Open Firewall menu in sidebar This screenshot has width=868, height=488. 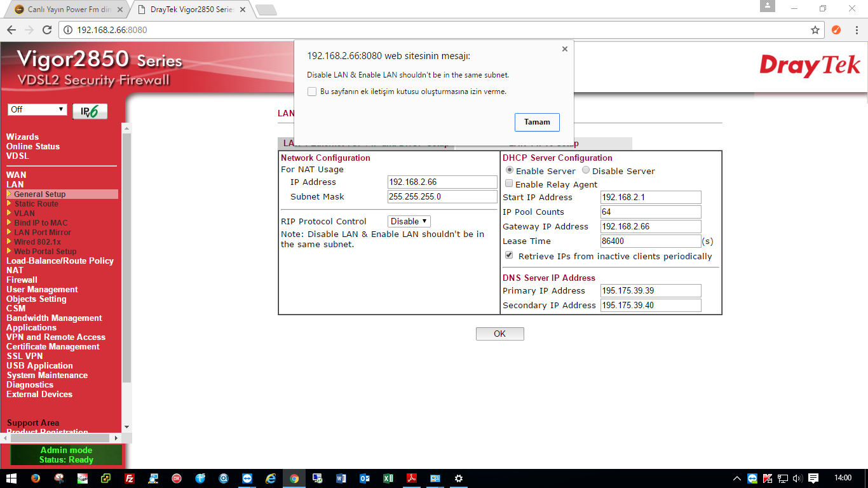click(x=22, y=280)
